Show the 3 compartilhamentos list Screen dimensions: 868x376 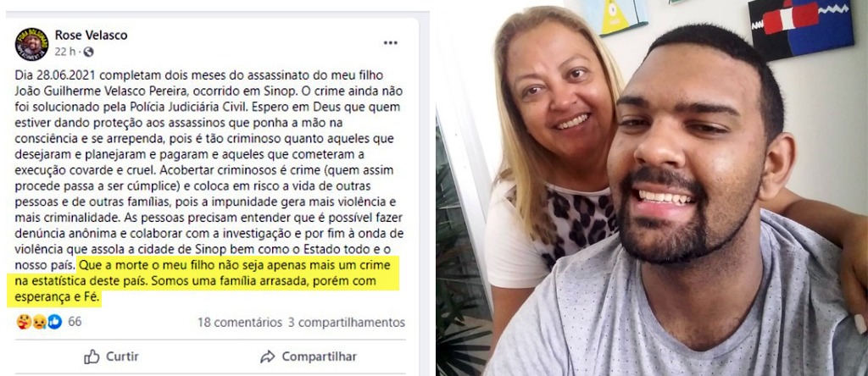tap(347, 323)
